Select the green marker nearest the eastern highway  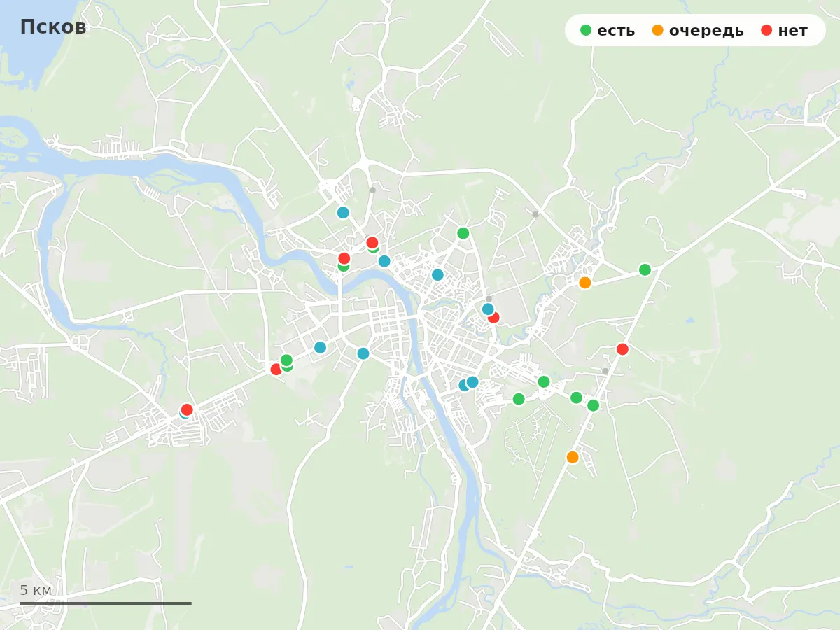593,405
